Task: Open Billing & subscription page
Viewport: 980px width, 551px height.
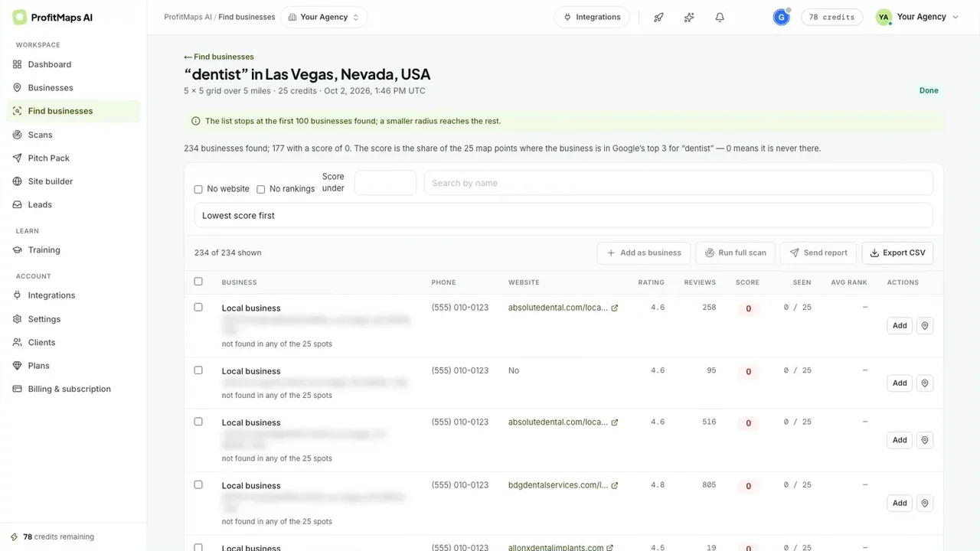Action: pyautogui.click(x=73, y=389)
